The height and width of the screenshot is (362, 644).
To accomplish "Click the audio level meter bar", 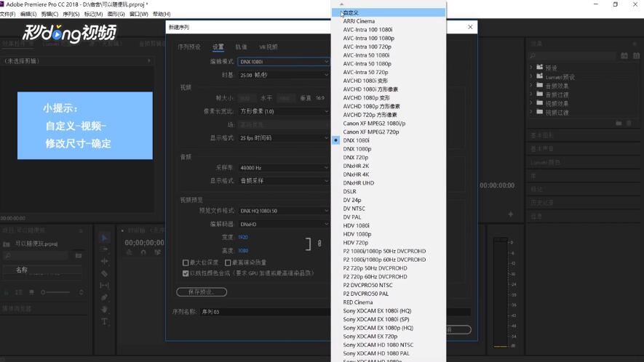I will pos(500,293).
